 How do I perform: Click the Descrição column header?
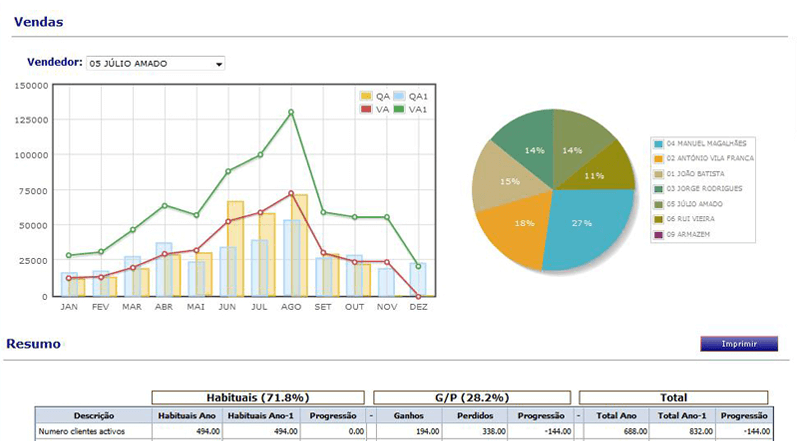pos(93,415)
